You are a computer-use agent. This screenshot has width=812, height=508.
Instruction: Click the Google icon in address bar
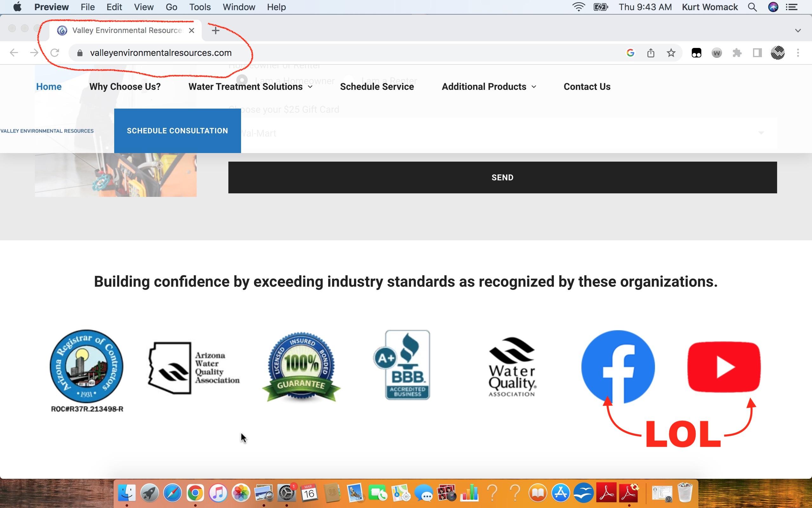coord(631,53)
